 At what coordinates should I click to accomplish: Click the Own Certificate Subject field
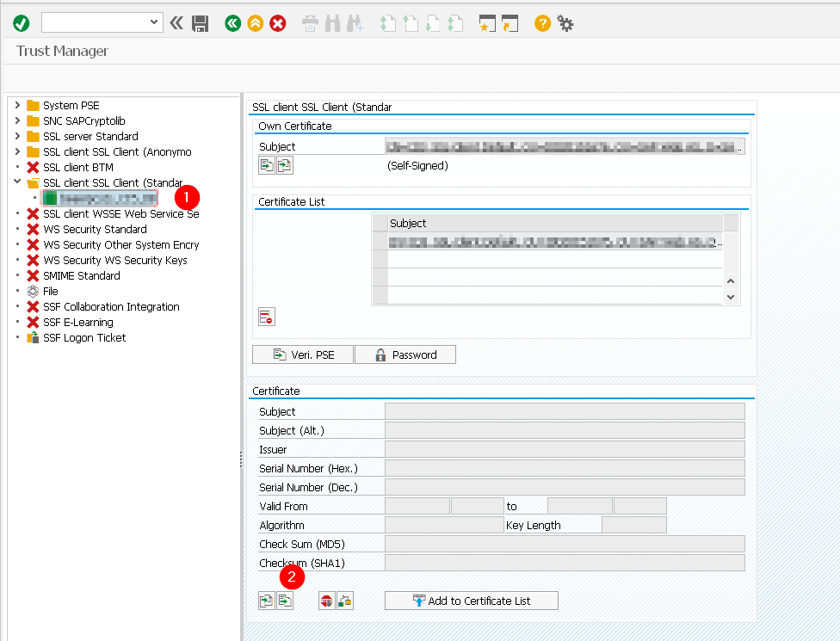565,146
